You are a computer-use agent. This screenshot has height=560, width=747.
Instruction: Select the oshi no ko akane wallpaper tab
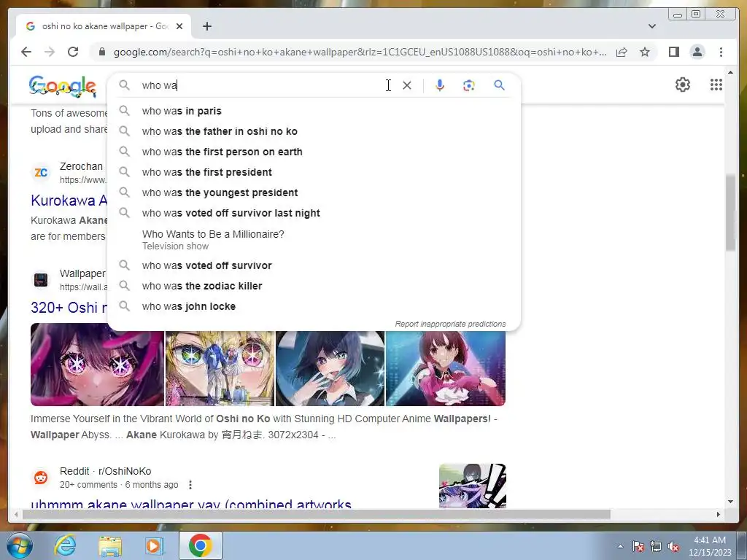click(104, 26)
